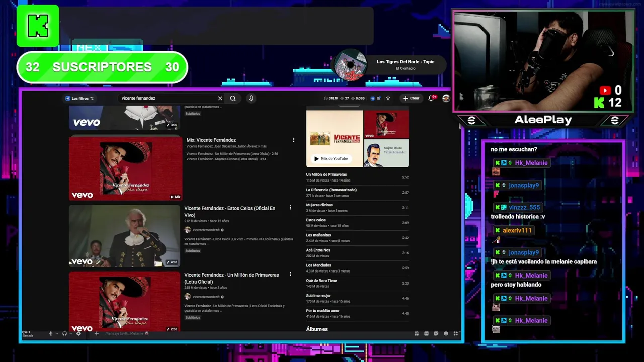Screen dimensions: 644x362
Task: Open the YouTube notifications bell
Action: [x=431, y=98]
